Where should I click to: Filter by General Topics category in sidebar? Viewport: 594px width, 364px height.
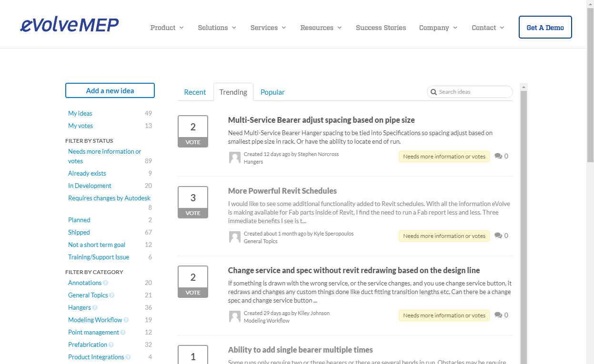coord(88,295)
